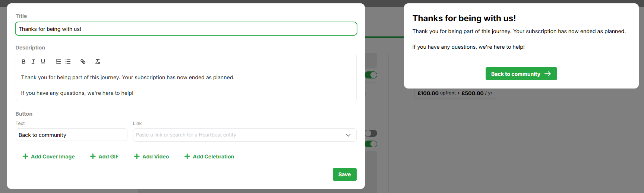Apply bold formatting in description toolbar
The width and height of the screenshot is (644, 193).
click(x=23, y=62)
